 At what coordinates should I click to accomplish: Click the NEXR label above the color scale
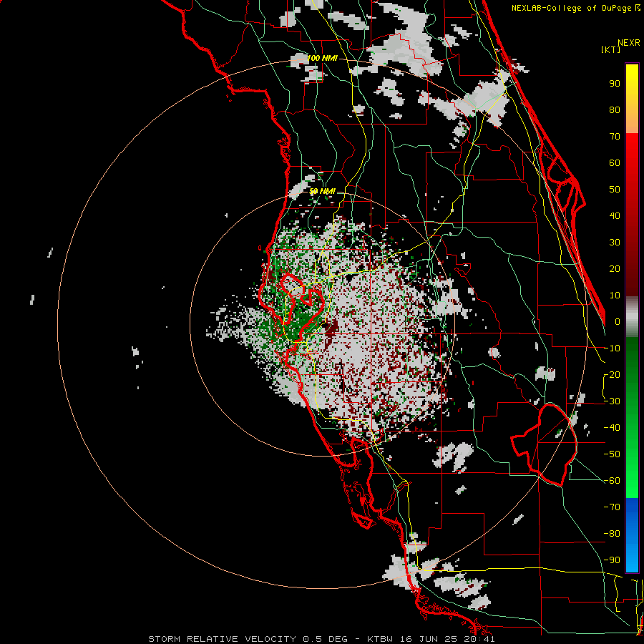click(629, 43)
